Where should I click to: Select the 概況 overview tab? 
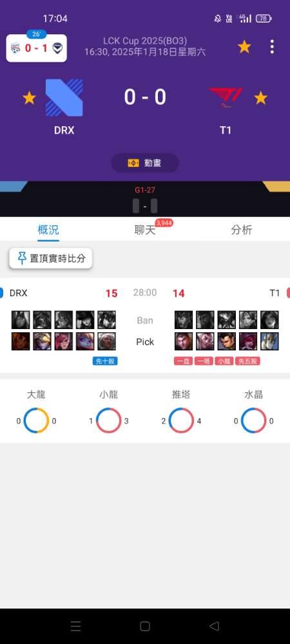click(x=48, y=230)
